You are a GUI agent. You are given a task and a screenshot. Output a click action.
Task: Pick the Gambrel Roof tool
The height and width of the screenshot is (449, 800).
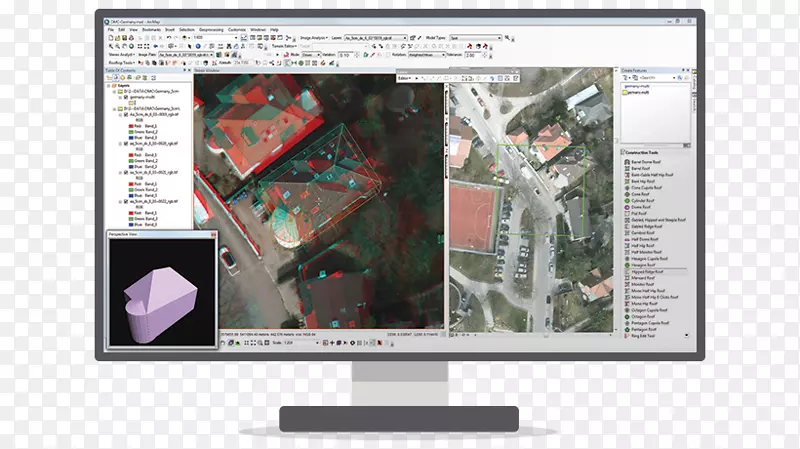pos(641,233)
